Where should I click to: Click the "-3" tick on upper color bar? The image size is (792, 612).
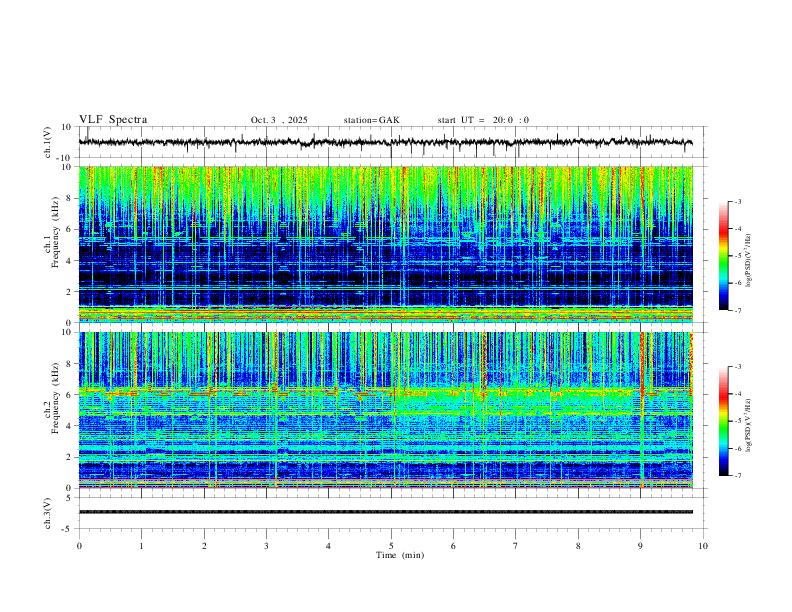(x=737, y=201)
